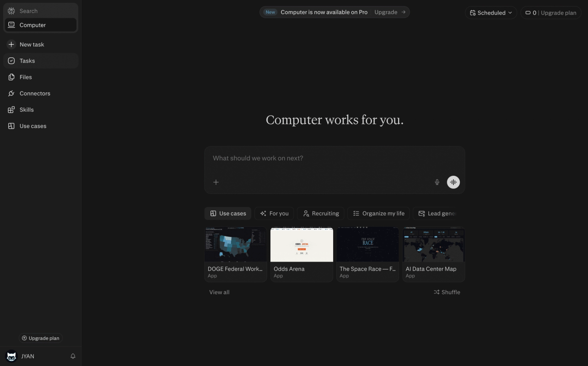This screenshot has width=588, height=366.
Task: Click Upgrade plan button in sidebar bottom
Action: (41, 338)
